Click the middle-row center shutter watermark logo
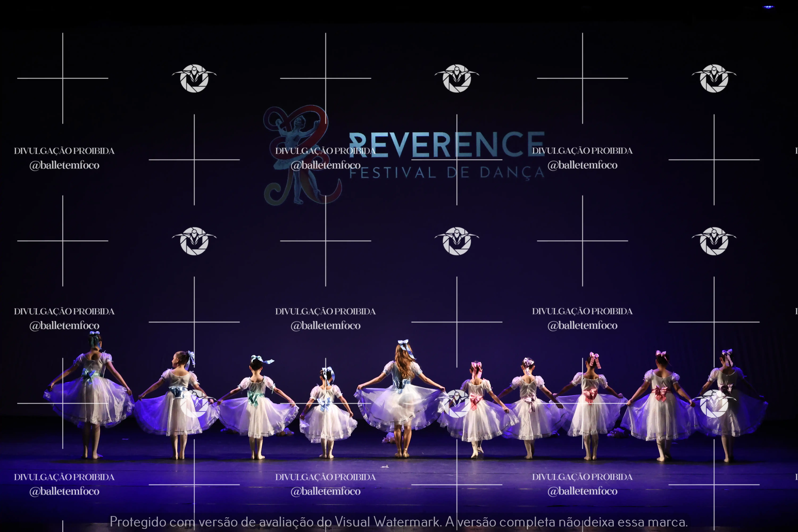 click(x=457, y=241)
